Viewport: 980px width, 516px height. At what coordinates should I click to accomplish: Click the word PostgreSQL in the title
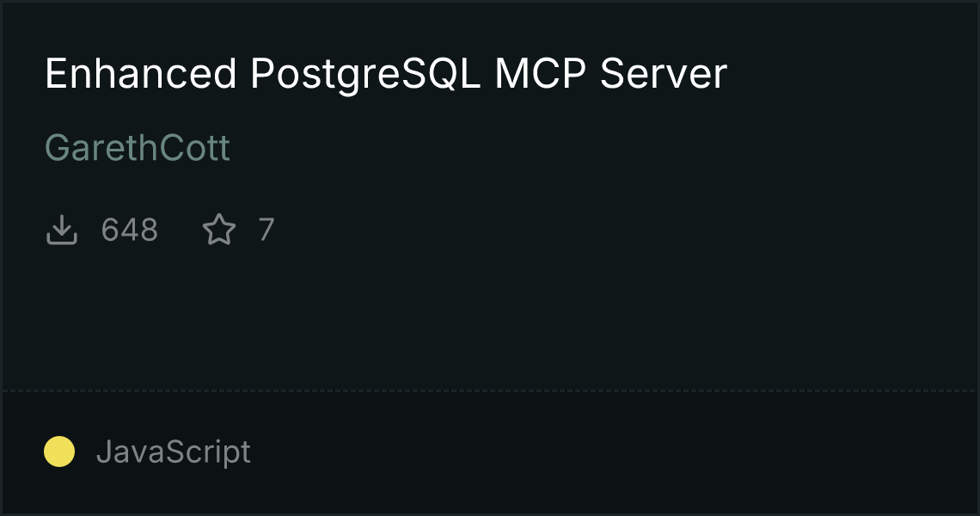point(365,75)
